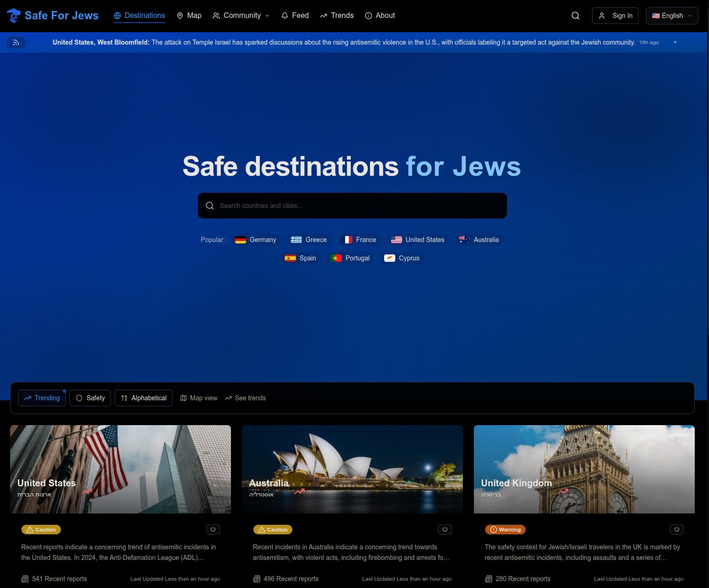Open the United Kingdom Big Ben thumbnail
Viewport: 709px width, 588px height.
click(x=584, y=469)
